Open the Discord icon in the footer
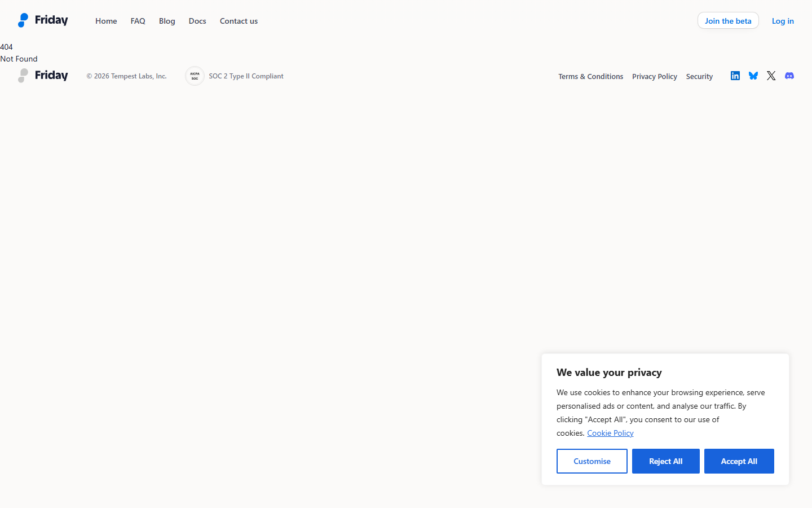The width and height of the screenshot is (812, 508). pos(789,76)
